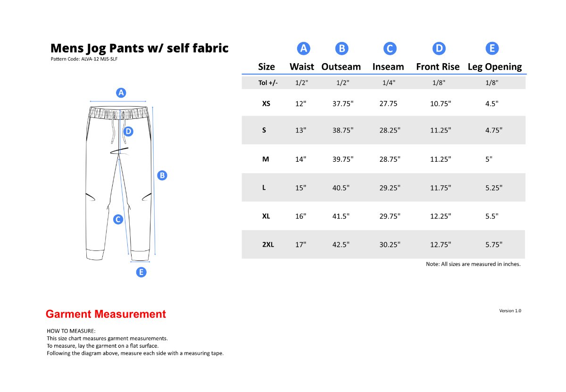The height and width of the screenshot is (392, 566).
Task: Click the B outseam marker beside pants diagram
Action: click(162, 175)
